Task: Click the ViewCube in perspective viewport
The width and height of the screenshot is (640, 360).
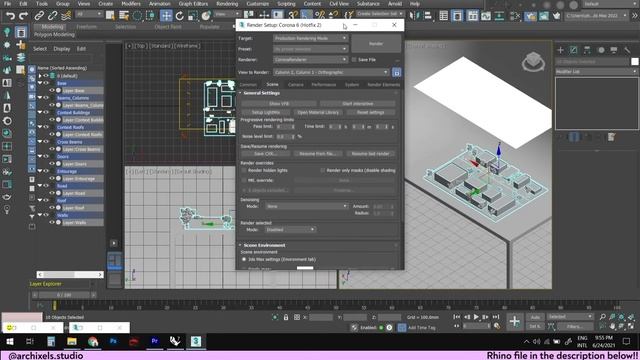Action: point(533,62)
